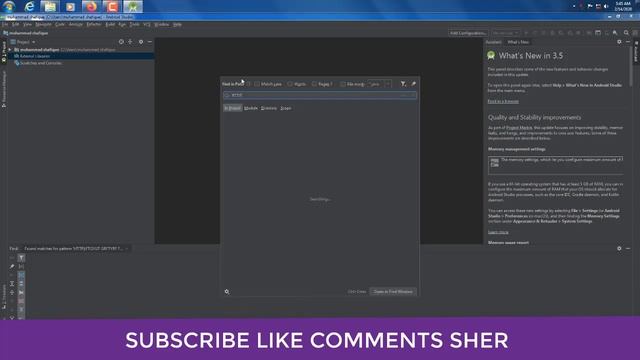640x360 pixels.
Task: Click the Read in a browser link
Action: pos(503,101)
